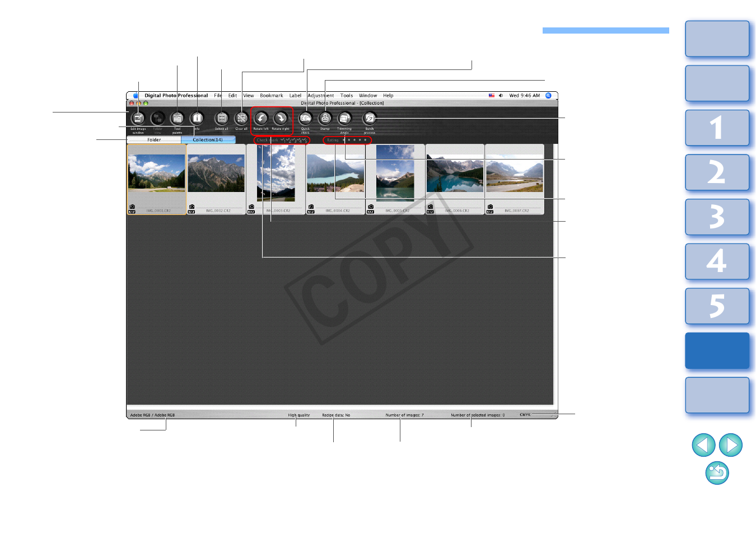Viewport: 756px width, 534px height.
Task: Click the Spotlight search icon in menu bar
Action: pos(549,96)
